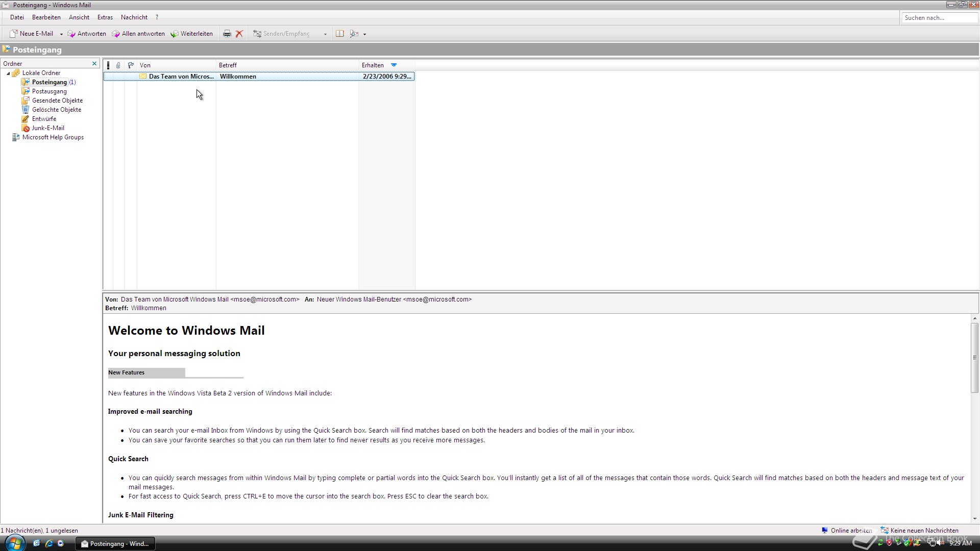Screen dimensions: 980x551
Task: Click Antworten to reply to the message
Action: (x=87, y=34)
